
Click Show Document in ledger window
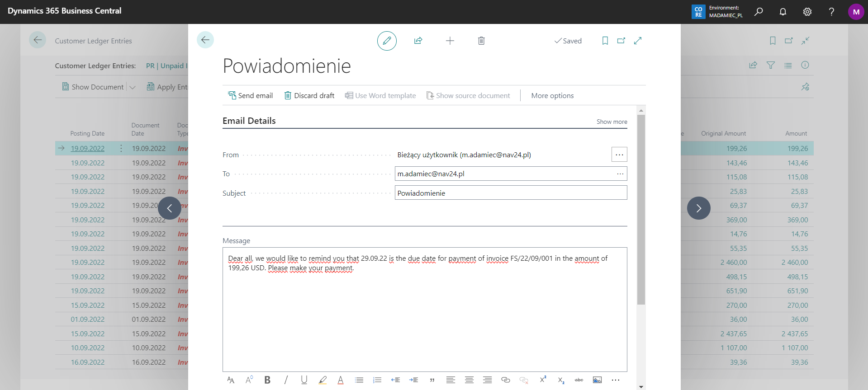93,87
